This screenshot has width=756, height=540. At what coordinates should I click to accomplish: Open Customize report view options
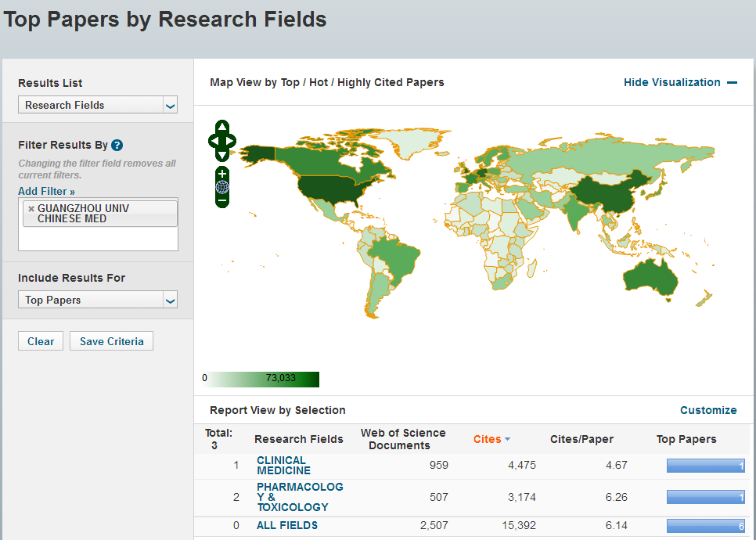click(707, 410)
